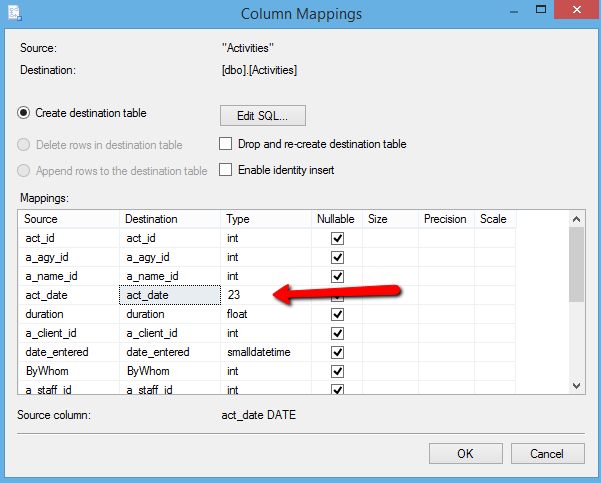Image resolution: width=601 pixels, height=483 pixels.
Task: Open Type dropdown for the duration row
Action: coord(266,314)
